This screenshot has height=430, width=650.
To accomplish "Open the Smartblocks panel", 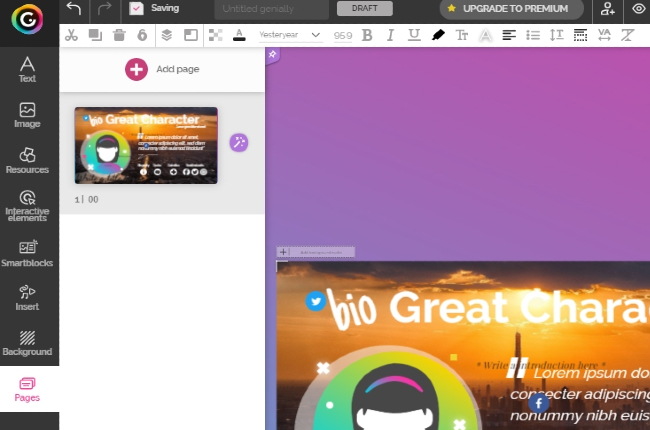I will 27,253.
